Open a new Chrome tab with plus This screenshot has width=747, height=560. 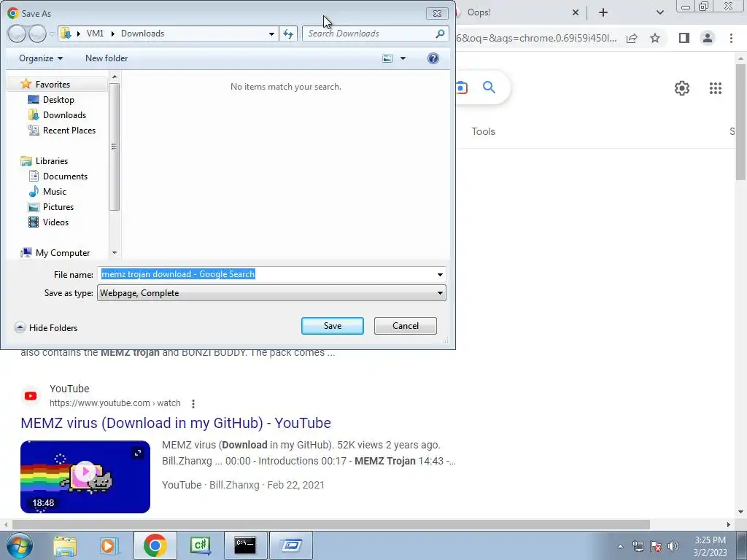[603, 12]
